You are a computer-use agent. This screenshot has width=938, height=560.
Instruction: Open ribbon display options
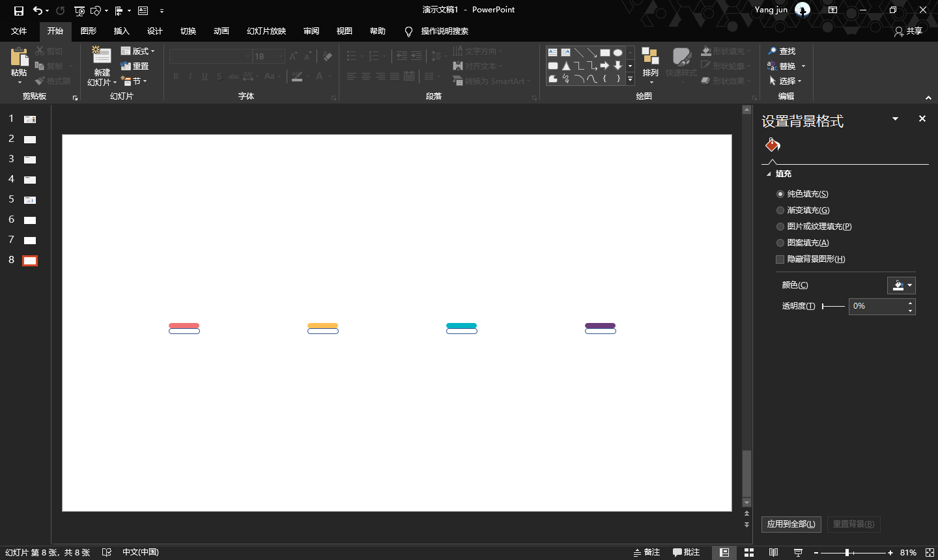(832, 10)
